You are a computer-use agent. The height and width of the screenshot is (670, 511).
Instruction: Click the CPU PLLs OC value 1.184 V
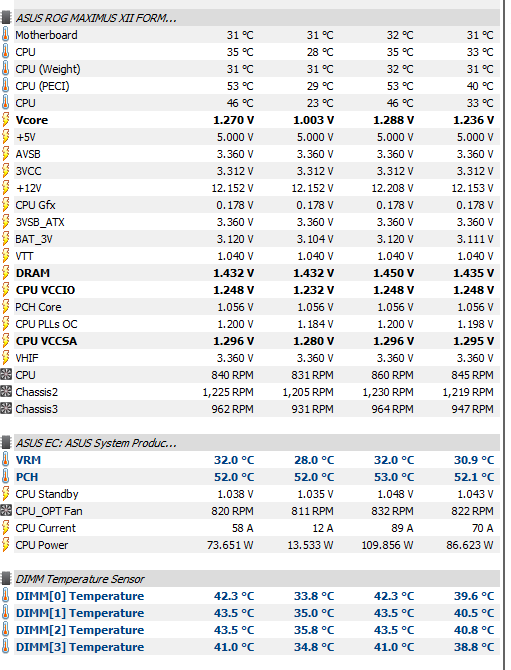(314, 324)
